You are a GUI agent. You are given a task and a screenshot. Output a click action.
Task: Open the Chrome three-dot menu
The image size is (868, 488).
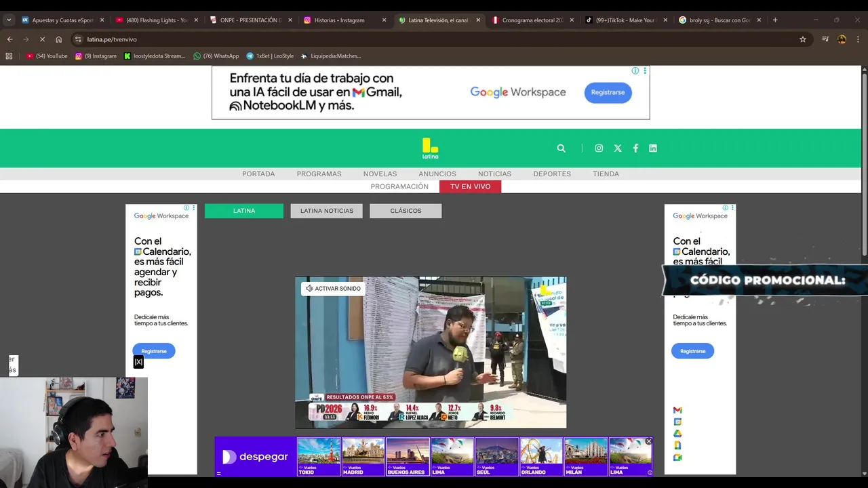pos(857,39)
